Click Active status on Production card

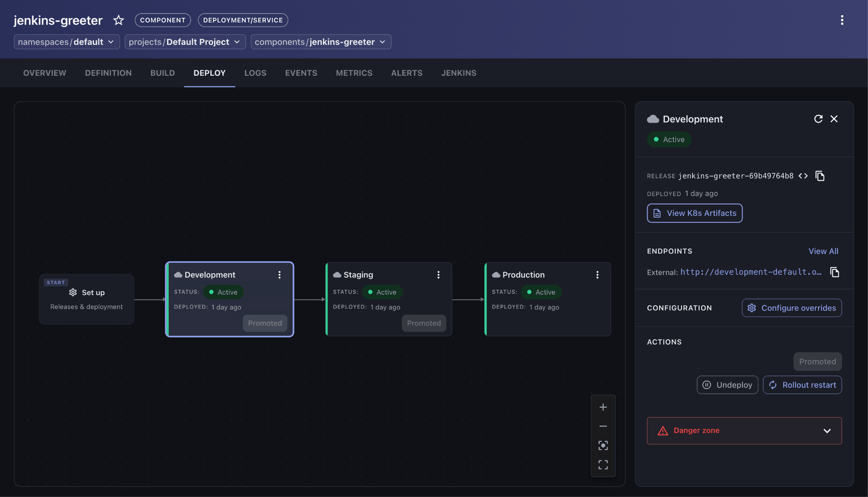pyautogui.click(x=541, y=292)
